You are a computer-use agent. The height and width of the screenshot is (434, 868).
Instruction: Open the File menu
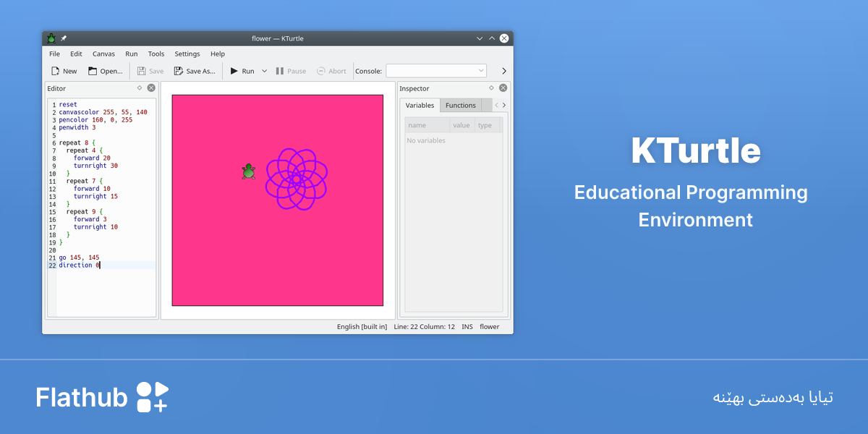click(x=54, y=54)
